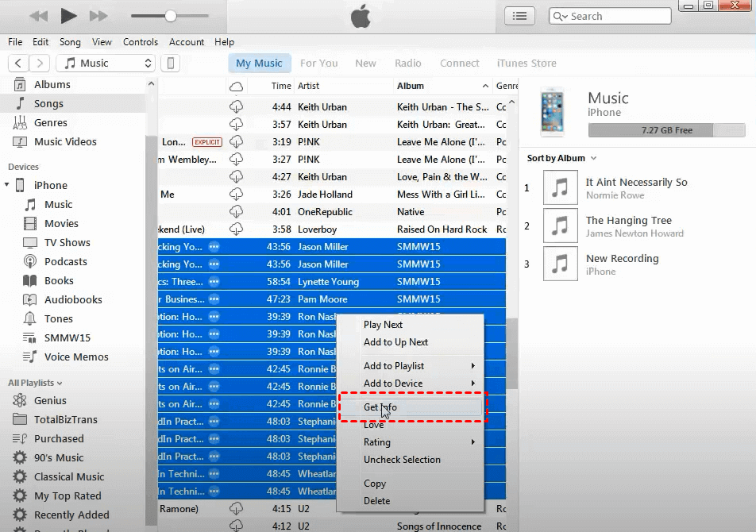Image resolution: width=756 pixels, height=532 pixels.
Task: Select Podcasts under iPhone device
Action: 65,262
